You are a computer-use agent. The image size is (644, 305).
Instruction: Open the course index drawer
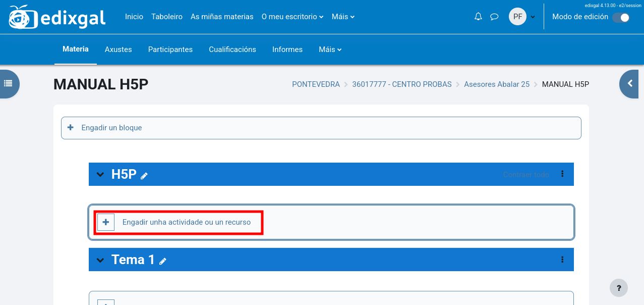9,83
